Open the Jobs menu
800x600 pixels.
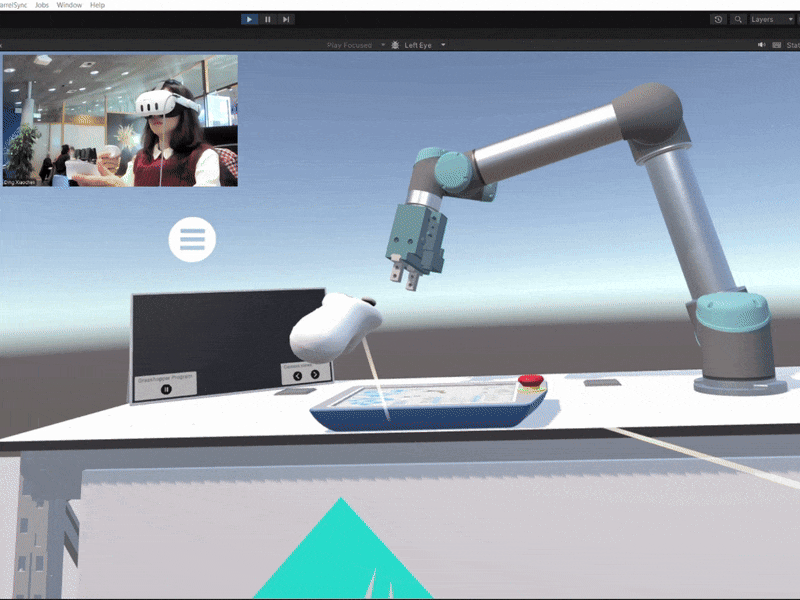pyautogui.click(x=42, y=5)
